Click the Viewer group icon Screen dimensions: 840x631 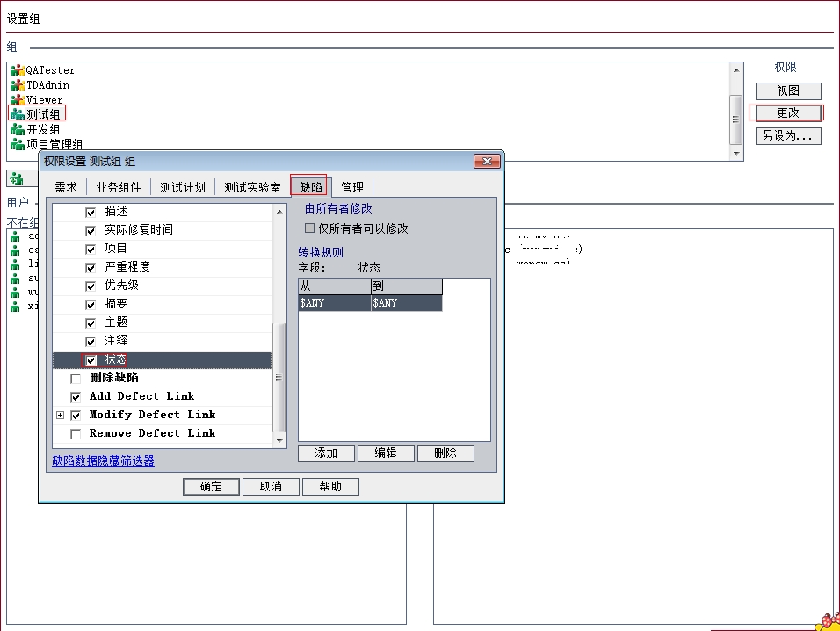17,100
